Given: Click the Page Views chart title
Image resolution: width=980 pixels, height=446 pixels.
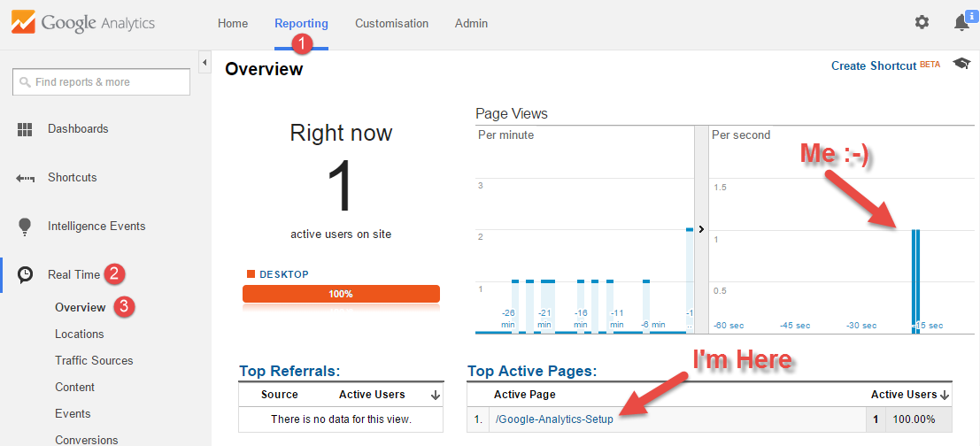Looking at the screenshot, I should coord(512,113).
